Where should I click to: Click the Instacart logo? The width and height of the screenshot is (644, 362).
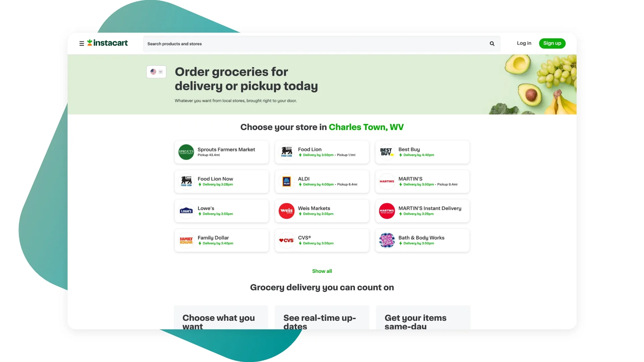click(107, 43)
